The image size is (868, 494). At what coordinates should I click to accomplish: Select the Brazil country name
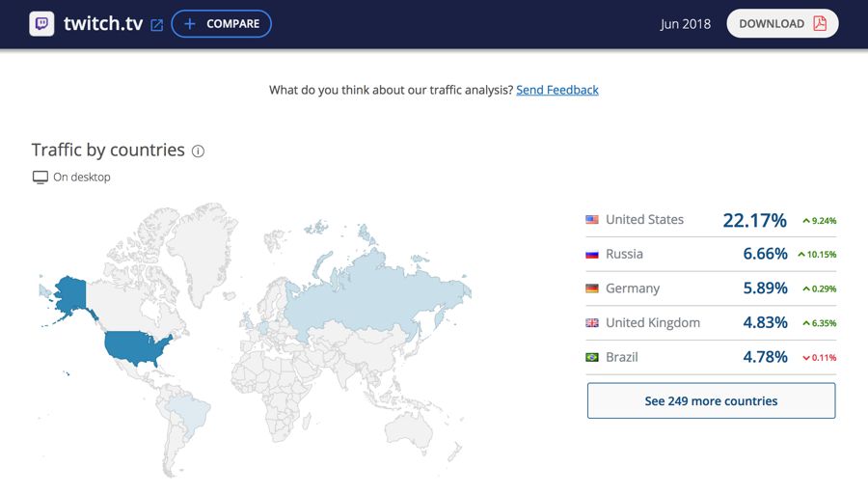point(622,357)
